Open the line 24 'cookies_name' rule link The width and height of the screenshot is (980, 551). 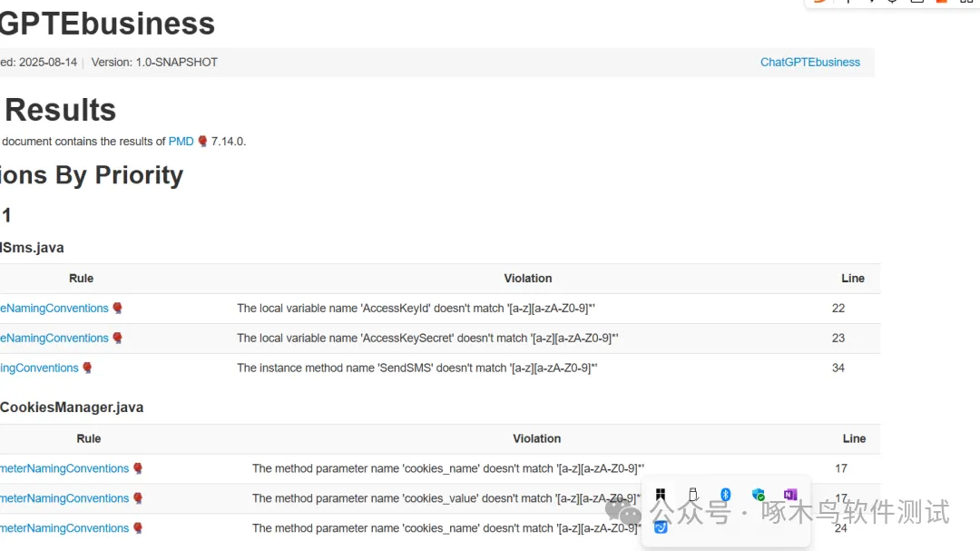[64, 528]
